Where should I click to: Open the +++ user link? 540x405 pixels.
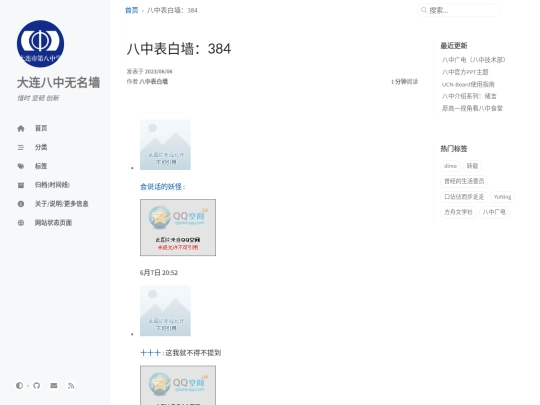click(150, 353)
